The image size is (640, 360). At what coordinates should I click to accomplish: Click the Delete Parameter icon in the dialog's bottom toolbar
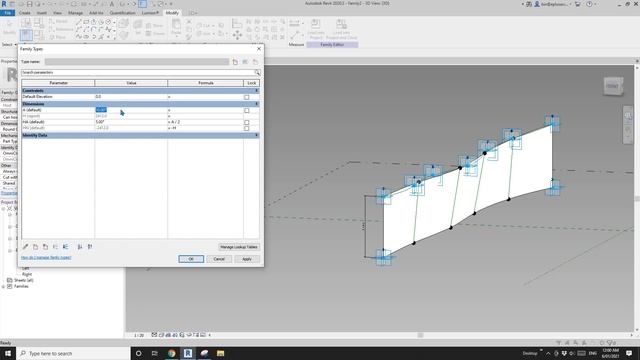(x=45, y=247)
